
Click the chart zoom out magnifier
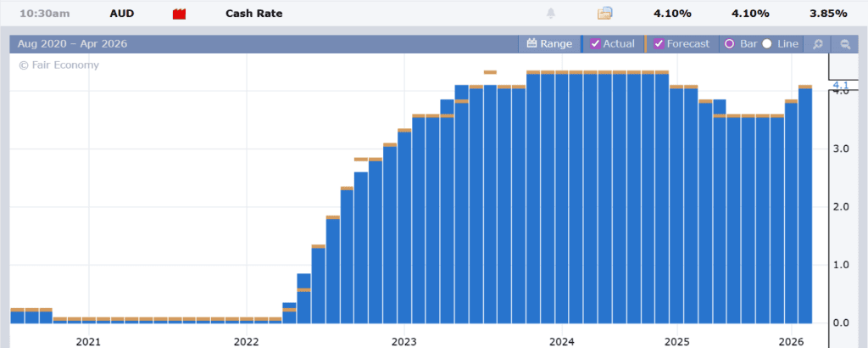click(844, 44)
